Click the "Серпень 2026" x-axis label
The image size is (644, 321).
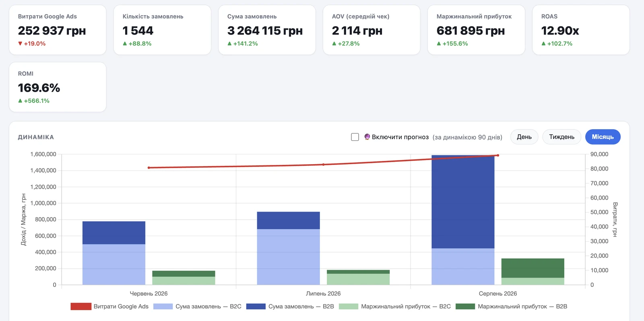click(498, 294)
